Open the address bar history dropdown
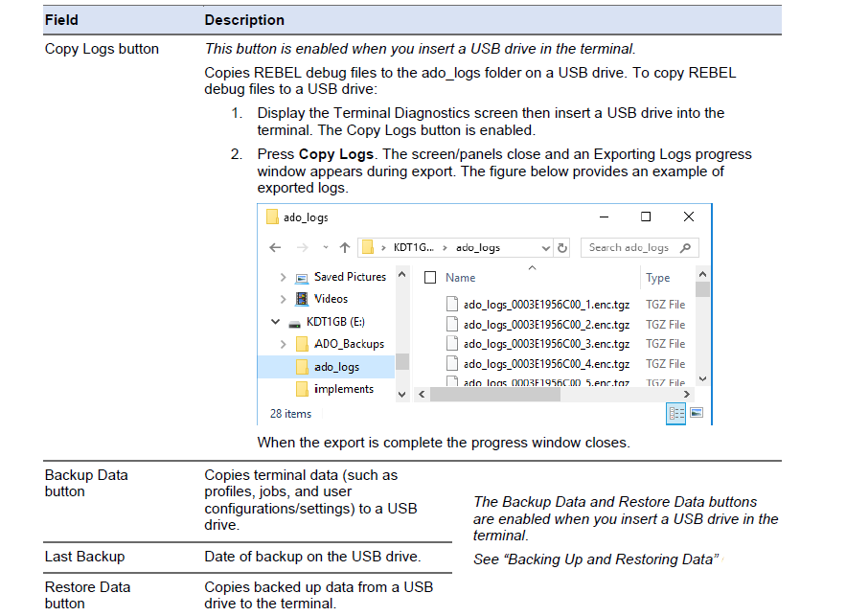846x616 pixels. tap(546, 248)
